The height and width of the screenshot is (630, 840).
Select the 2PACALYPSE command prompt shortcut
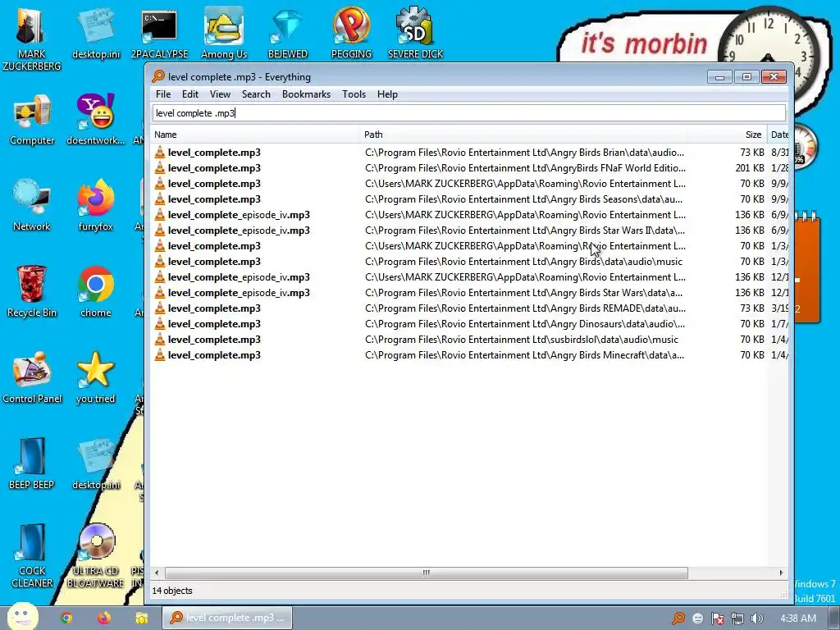159,33
